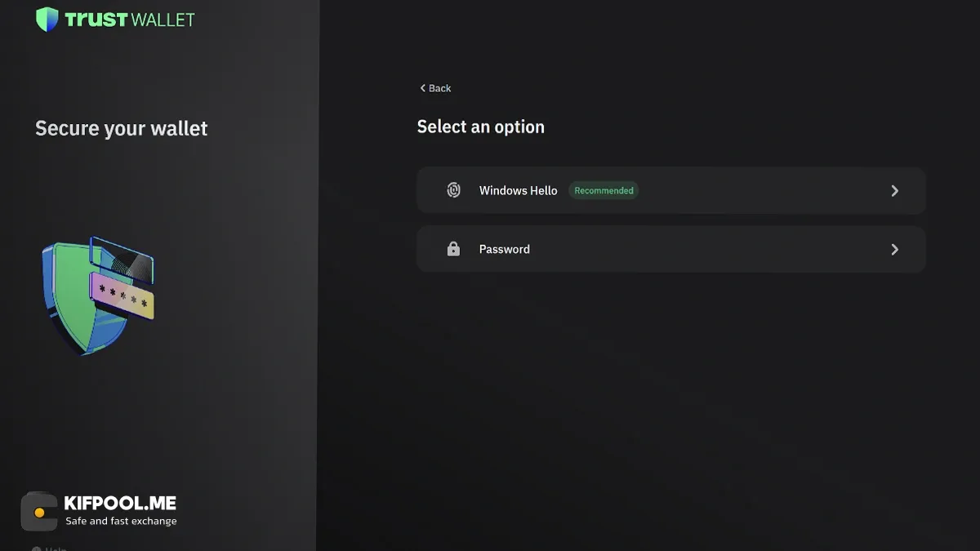Image resolution: width=980 pixels, height=551 pixels.
Task: Click the KIFPOOL.ME watermark text
Action: coord(120,503)
